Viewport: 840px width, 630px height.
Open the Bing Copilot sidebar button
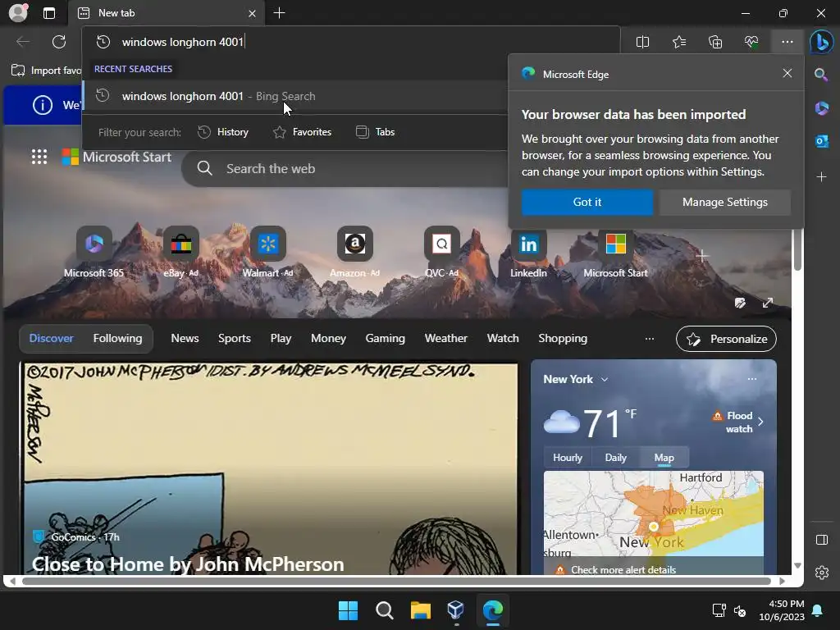point(822,42)
